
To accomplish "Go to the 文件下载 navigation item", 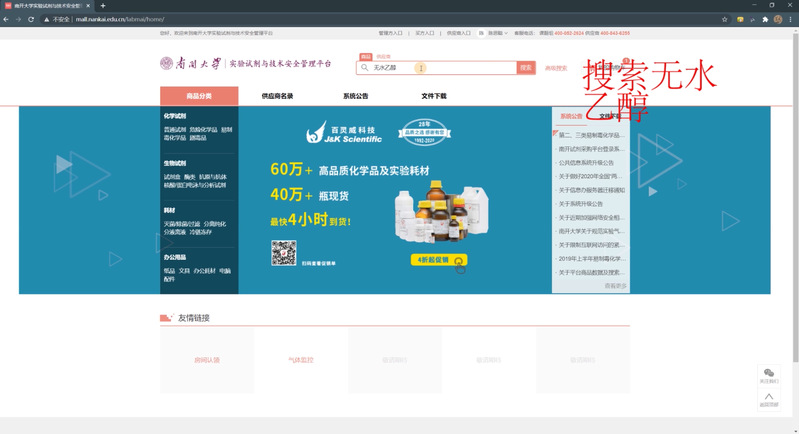I will [433, 96].
